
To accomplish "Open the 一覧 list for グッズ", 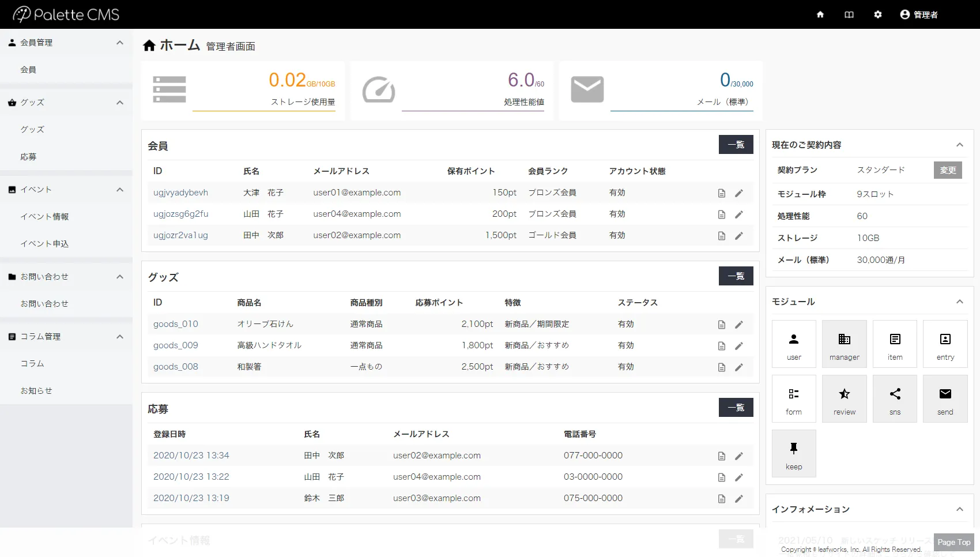I will (x=736, y=276).
